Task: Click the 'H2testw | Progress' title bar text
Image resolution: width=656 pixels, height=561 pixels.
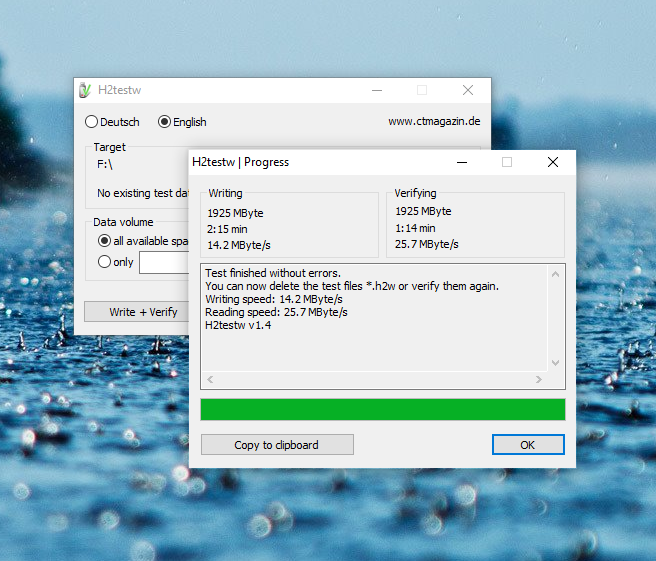Action: pyautogui.click(x=241, y=162)
